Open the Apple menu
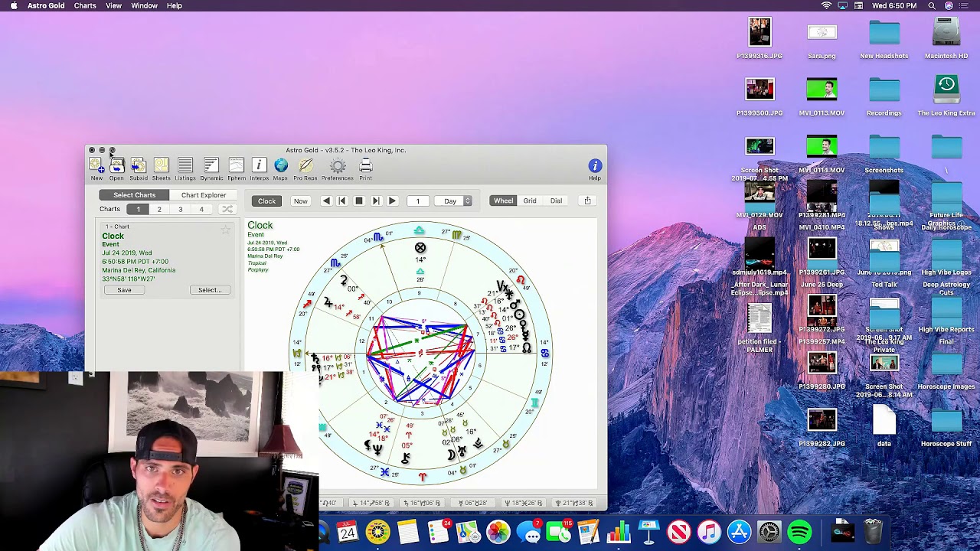Image resolution: width=980 pixels, height=551 pixels. [x=14, y=5]
